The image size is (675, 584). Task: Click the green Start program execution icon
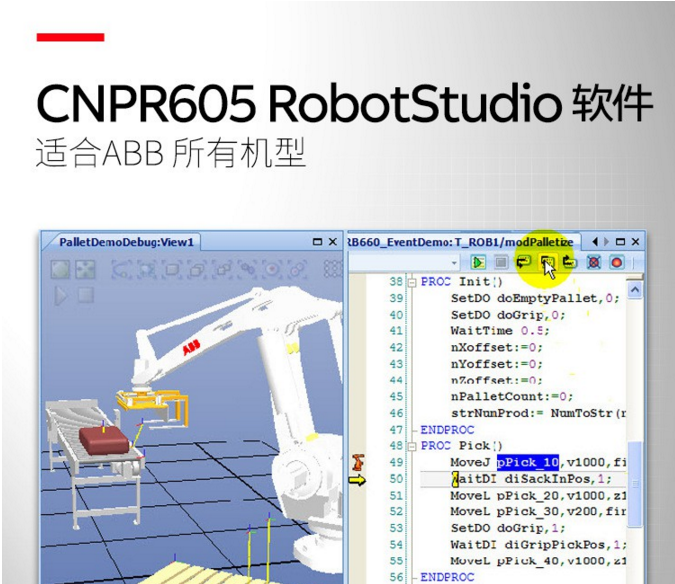point(479,262)
